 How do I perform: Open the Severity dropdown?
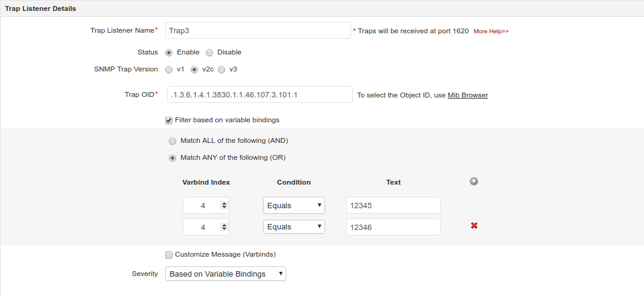tap(225, 274)
